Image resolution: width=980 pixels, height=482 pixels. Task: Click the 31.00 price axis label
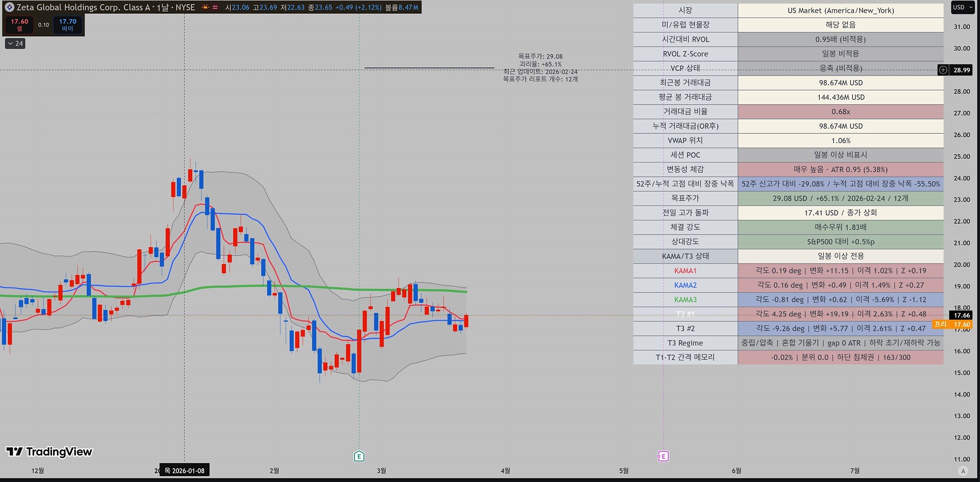[962, 27]
